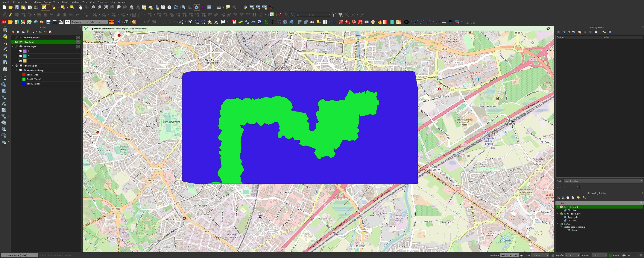Open the Project menu
The width and height of the screenshot is (644, 258).
5,2
